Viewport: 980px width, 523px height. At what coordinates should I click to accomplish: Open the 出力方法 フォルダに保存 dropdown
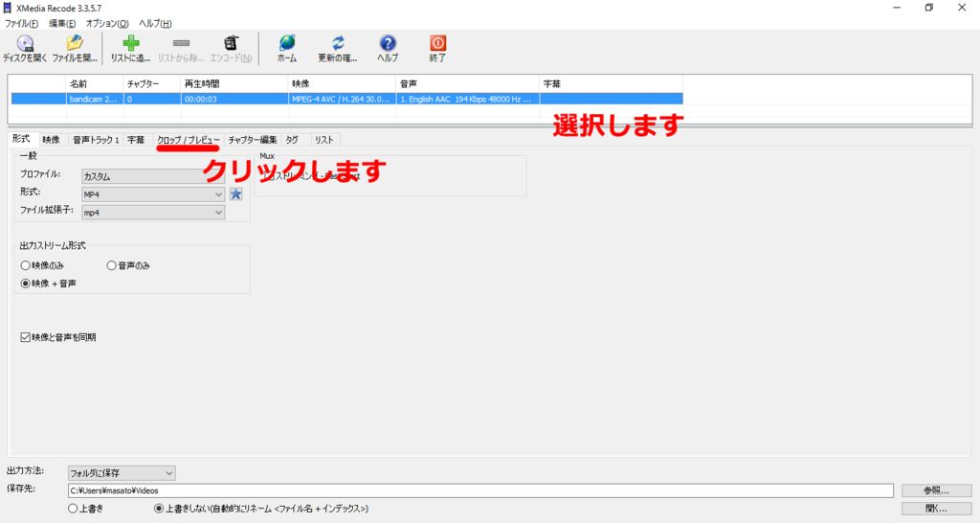pos(122,473)
